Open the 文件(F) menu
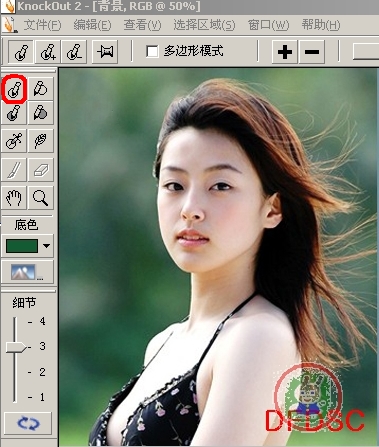Viewport: 379px width, 447px height. (x=42, y=25)
